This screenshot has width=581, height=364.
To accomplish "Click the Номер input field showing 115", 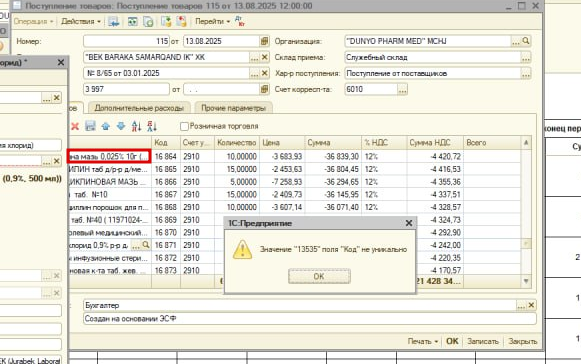I will (x=126, y=41).
